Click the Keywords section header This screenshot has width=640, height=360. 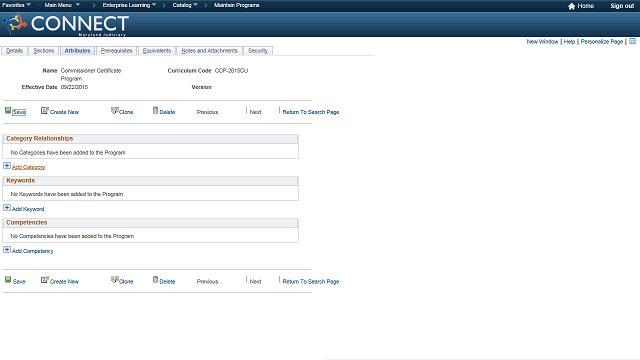click(150, 181)
